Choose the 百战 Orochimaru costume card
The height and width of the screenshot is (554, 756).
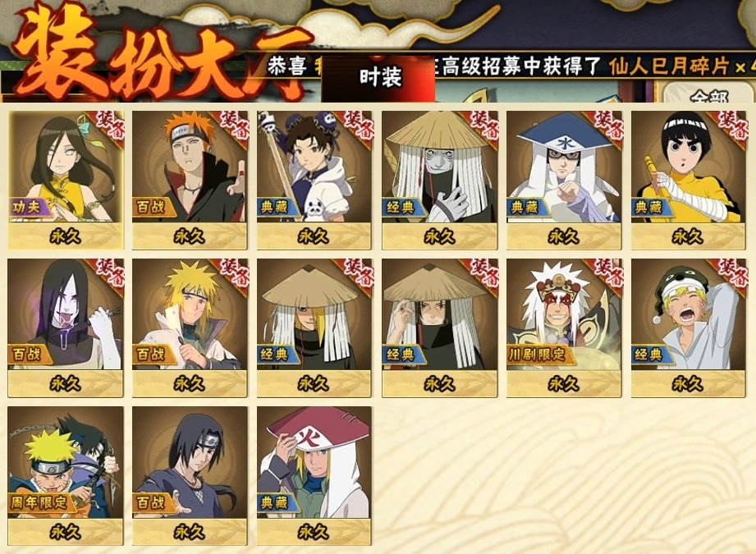pyautogui.click(x=66, y=327)
